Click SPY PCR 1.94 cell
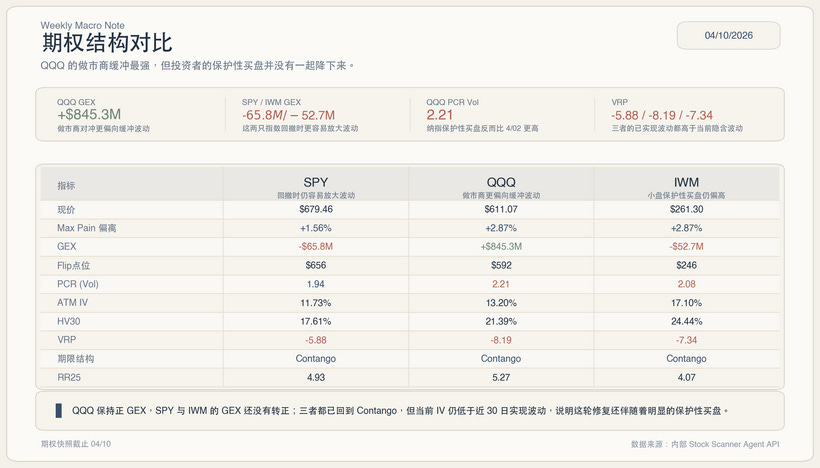Image resolution: width=820 pixels, height=468 pixels. 316,284
